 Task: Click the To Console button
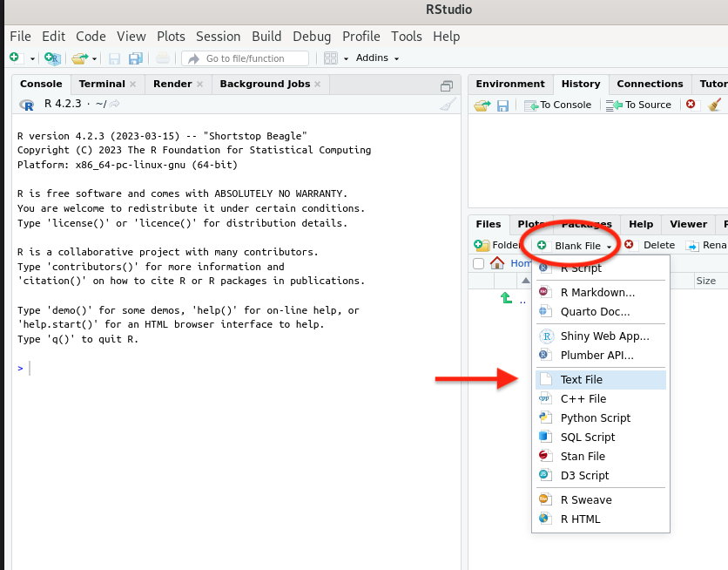[557, 105]
